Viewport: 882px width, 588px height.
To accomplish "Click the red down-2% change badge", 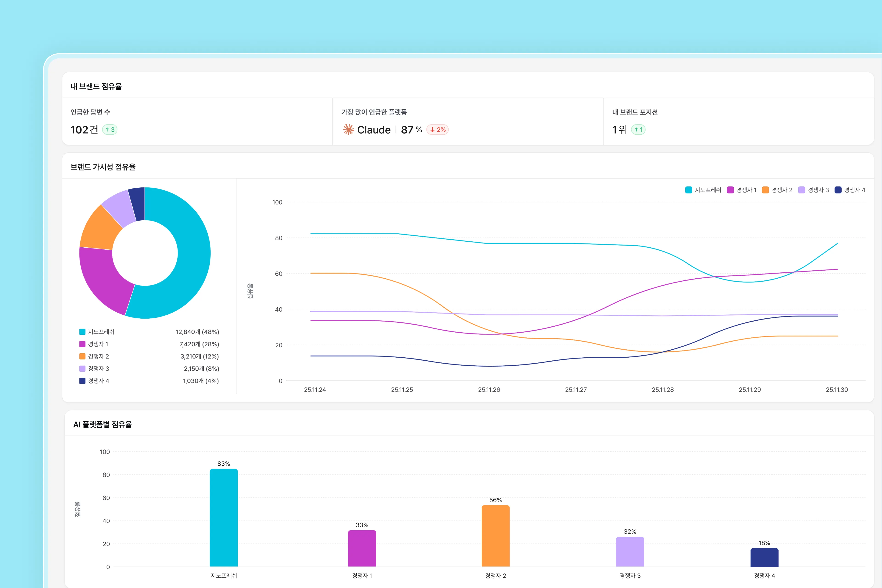I will click(437, 130).
